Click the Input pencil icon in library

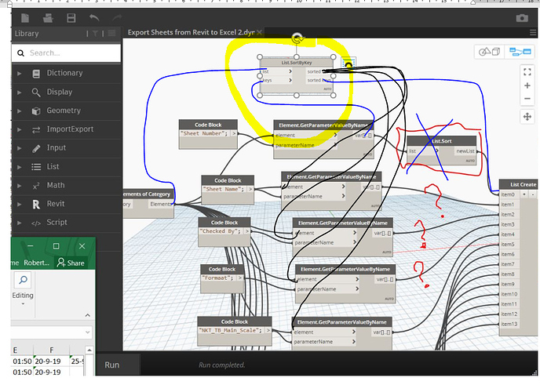pos(36,148)
